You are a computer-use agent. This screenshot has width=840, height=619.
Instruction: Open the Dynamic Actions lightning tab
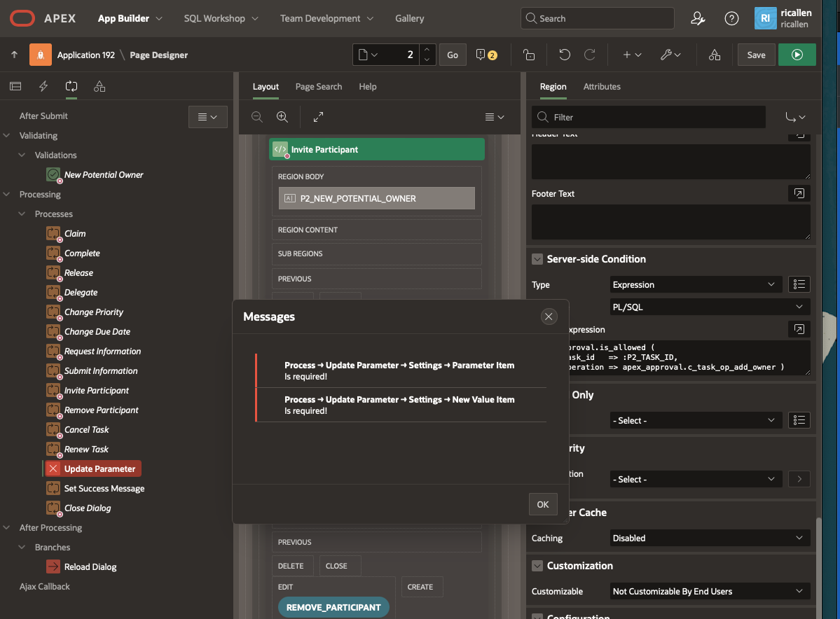[x=43, y=87]
